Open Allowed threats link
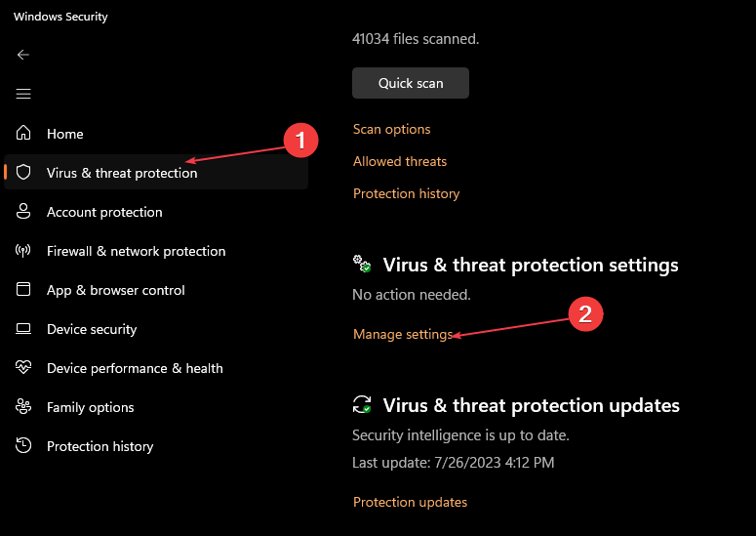756x536 pixels. point(400,161)
